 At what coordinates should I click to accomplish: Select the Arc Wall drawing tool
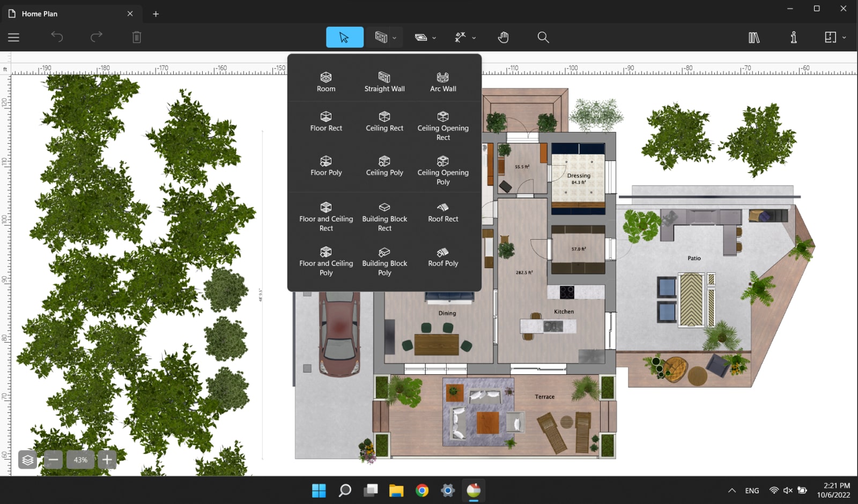coord(442,81)
